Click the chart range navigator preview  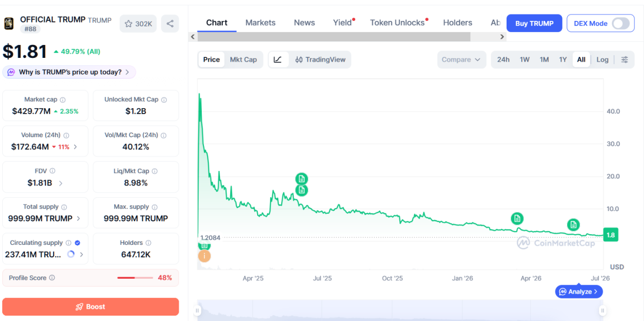coord(400,310)
